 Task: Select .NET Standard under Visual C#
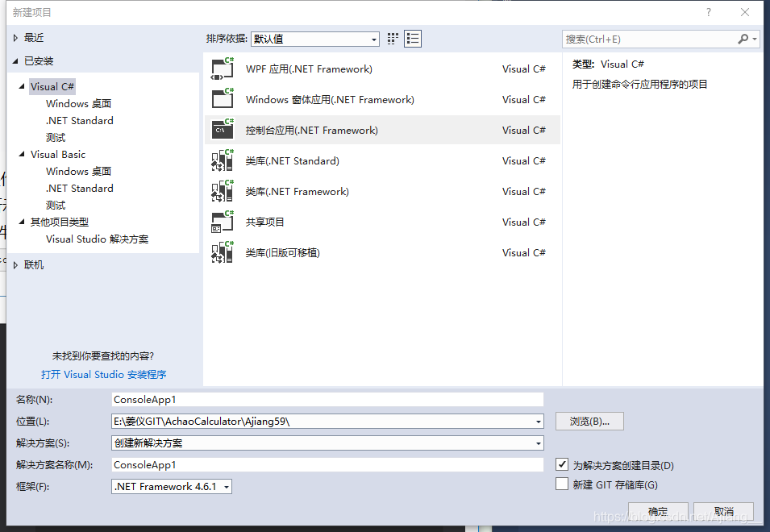(80, 120)
